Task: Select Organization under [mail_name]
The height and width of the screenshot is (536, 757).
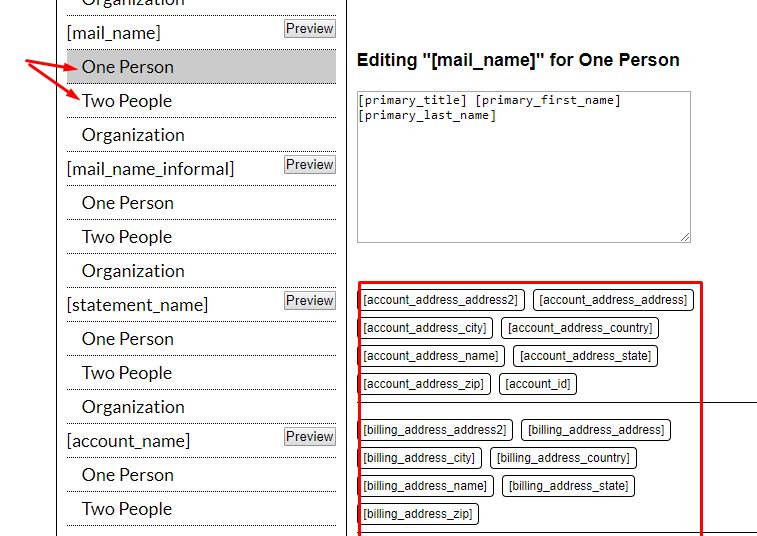Action: 133,135
